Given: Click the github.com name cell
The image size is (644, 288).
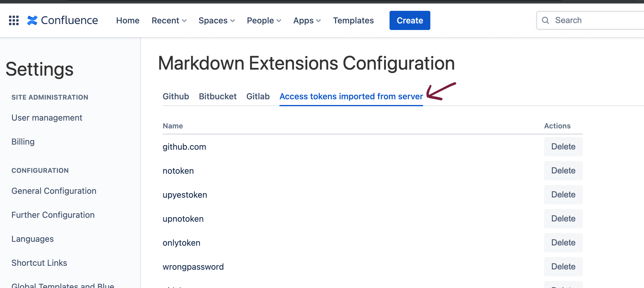Looking at the screenshot, I should 184,147.
